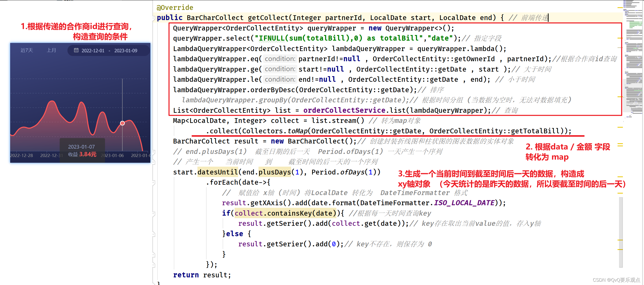Click the 2023-01-06 x-axis label
Viewport: 644px width, 285px height.
(112, 155)
